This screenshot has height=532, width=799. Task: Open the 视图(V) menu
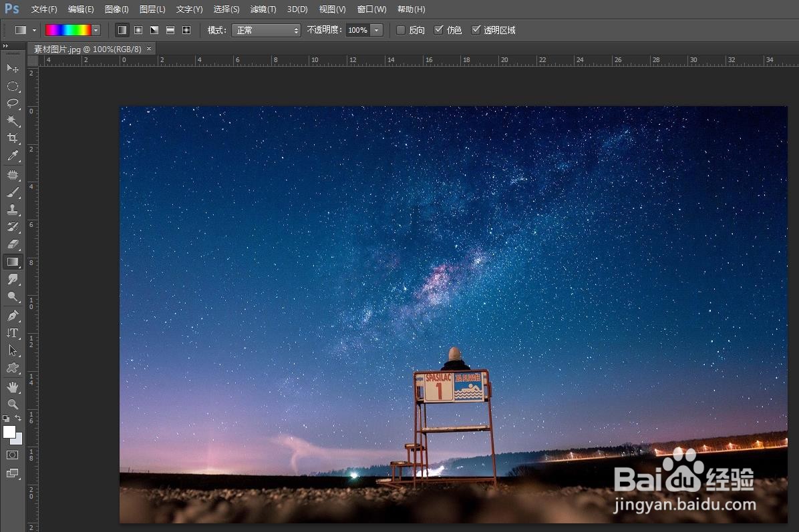pyautogui.click(x=332, y=9)
